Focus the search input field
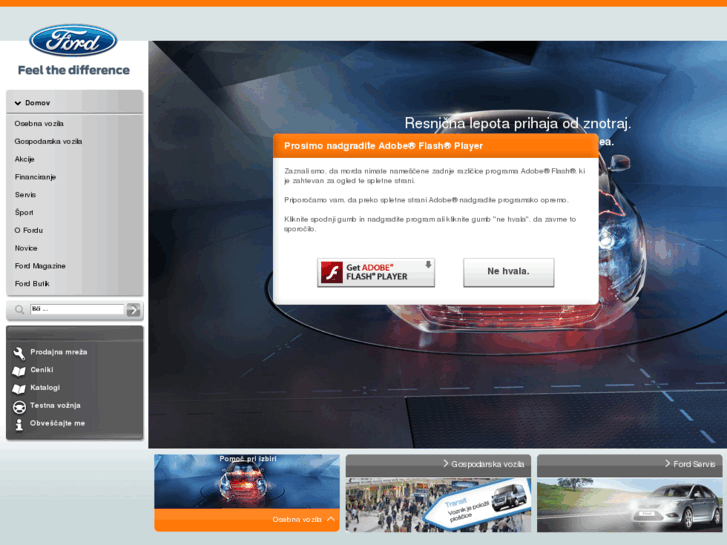This screenshot has height=545, width=727. 77,309
